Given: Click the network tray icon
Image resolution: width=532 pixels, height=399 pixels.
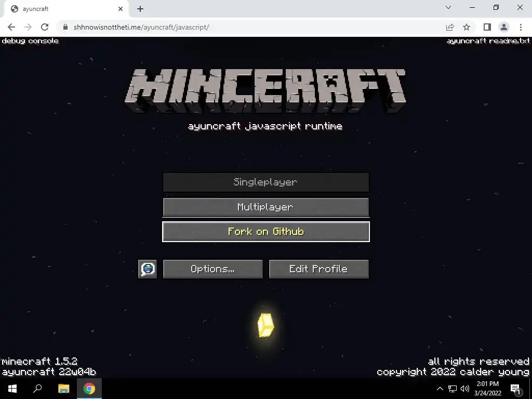Looking at the screenshot, I should (453, 389).
